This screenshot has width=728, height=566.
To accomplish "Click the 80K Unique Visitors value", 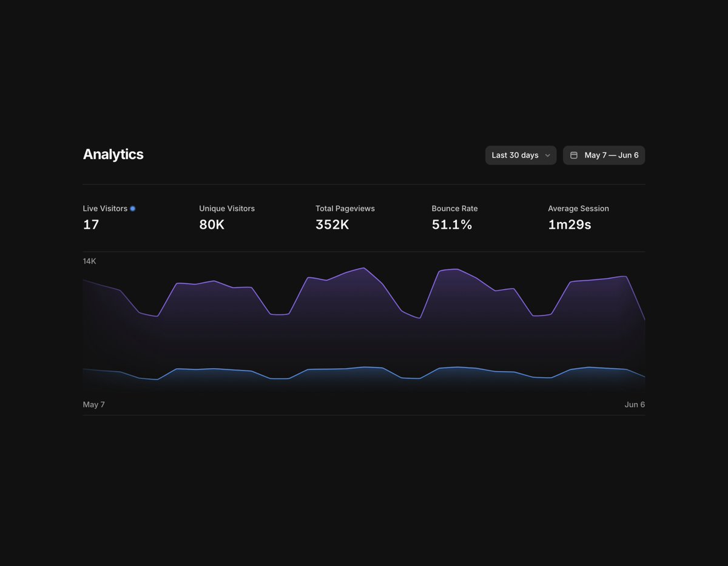I will click(211, 224).
